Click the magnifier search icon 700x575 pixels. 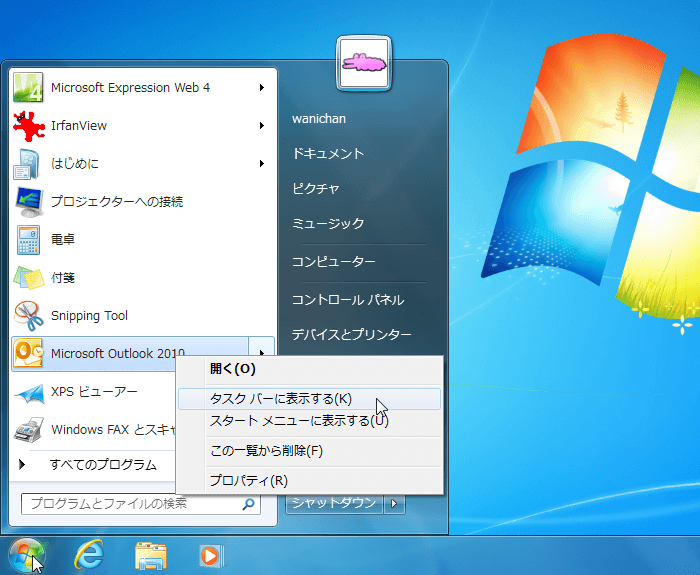point(248,504)
